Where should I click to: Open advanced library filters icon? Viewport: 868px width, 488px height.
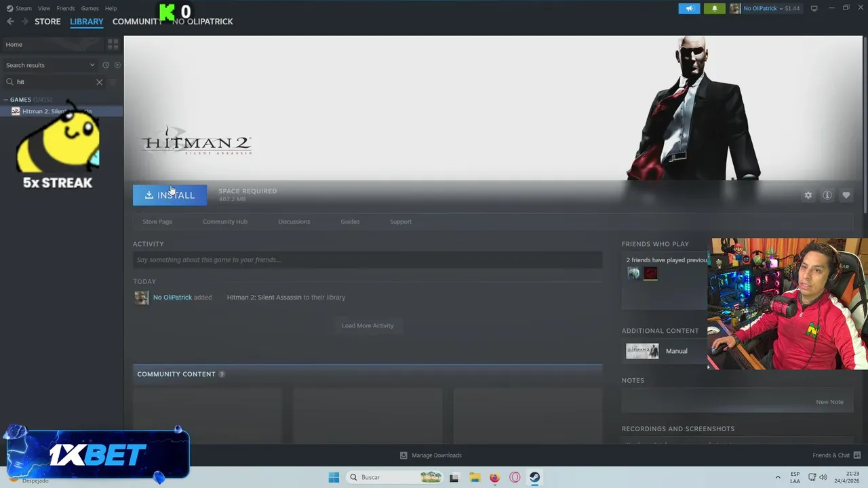coord(113,82)
